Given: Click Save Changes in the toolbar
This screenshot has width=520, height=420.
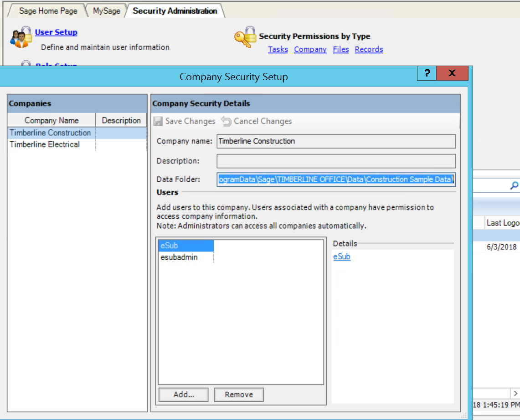Looking at the screenshot, I should coord(185,121).
